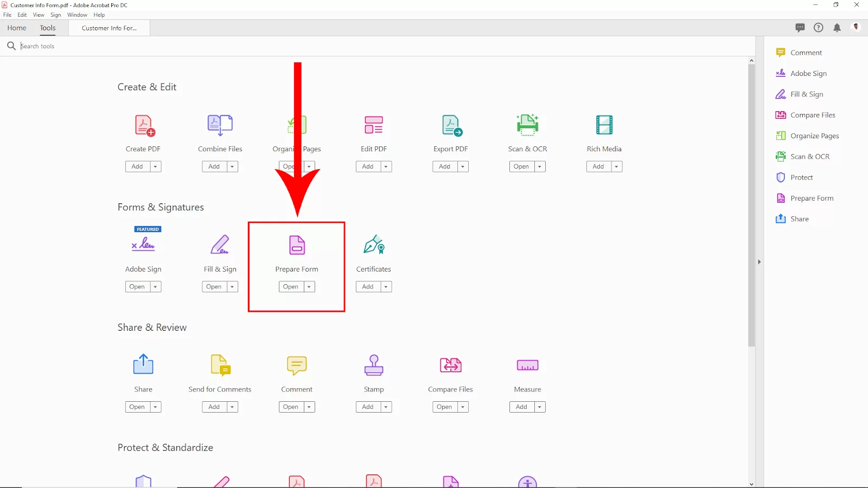The image size is (868, 488).
Task: Click the user profile avatar icon
Action: [x=856, y=27]
